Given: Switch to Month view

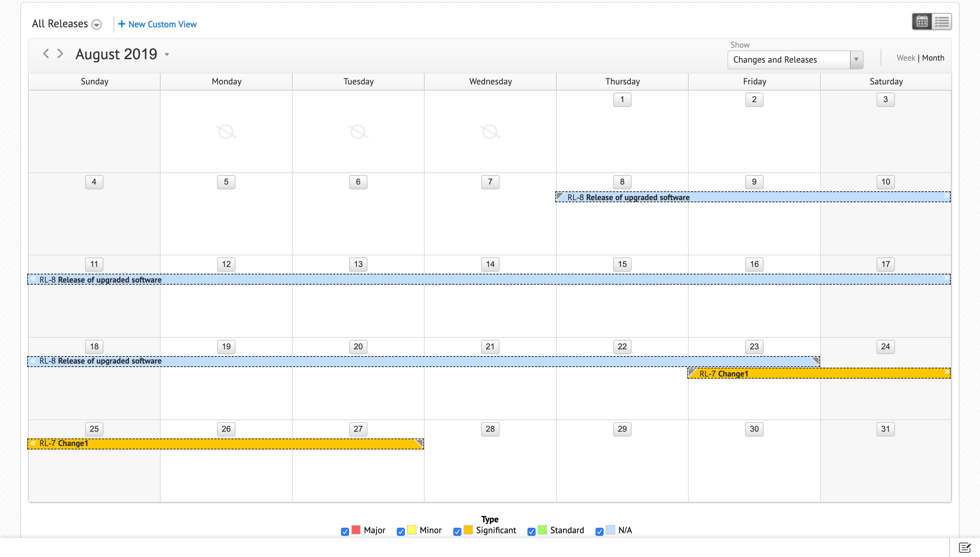Looking at the screenshot, I should 933,58.
